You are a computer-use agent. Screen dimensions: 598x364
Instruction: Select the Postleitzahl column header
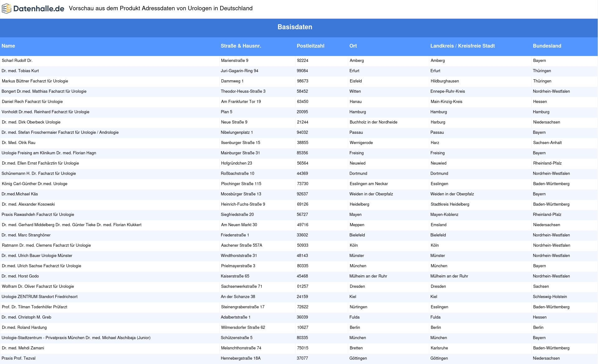pos(311,46)
